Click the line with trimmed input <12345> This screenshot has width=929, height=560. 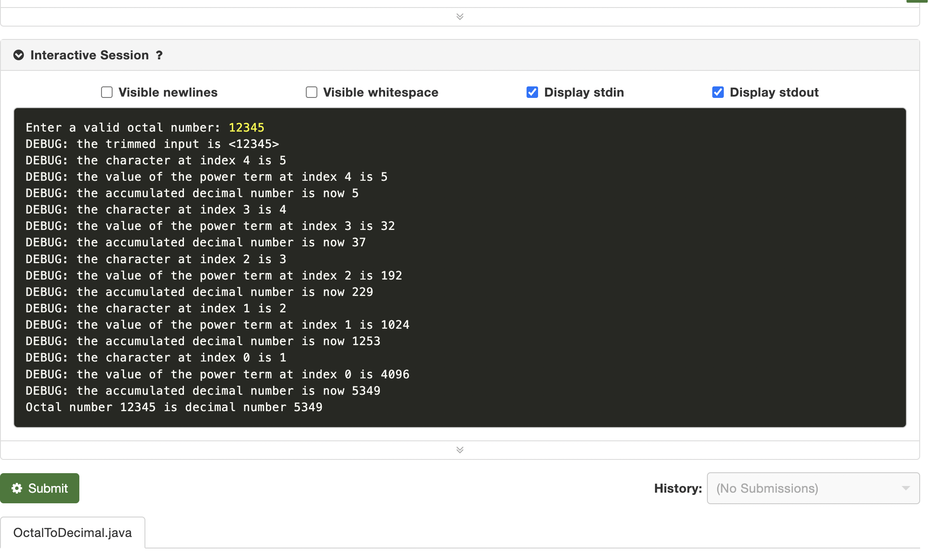(x=152, y=144)
